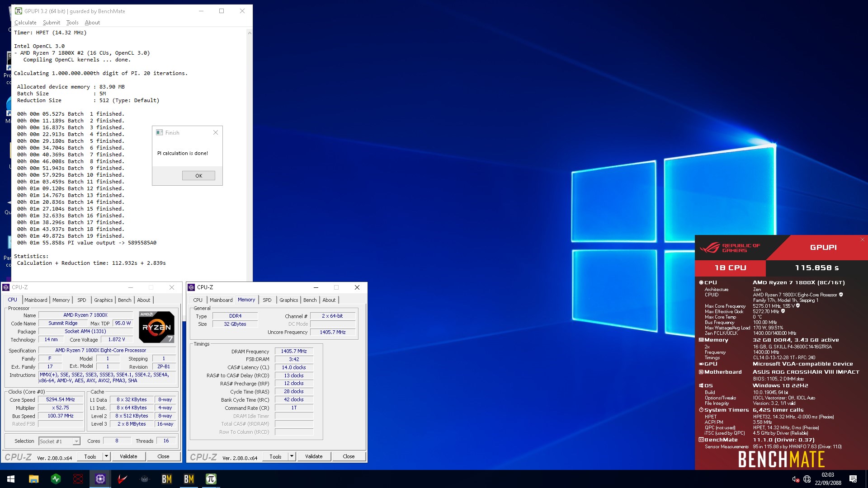Image resolution: width=868 pixels, height=488 pixels.
Task: Click the Threads value 16 in CPU-Z
Action: click(x=166, y=441)
